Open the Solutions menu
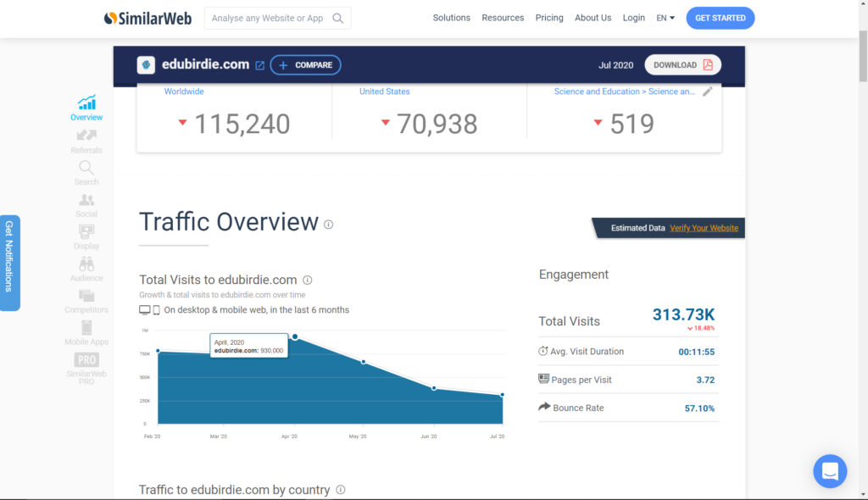Image resolution: width=868 pixels, height=500 pixels. point(451,18)
